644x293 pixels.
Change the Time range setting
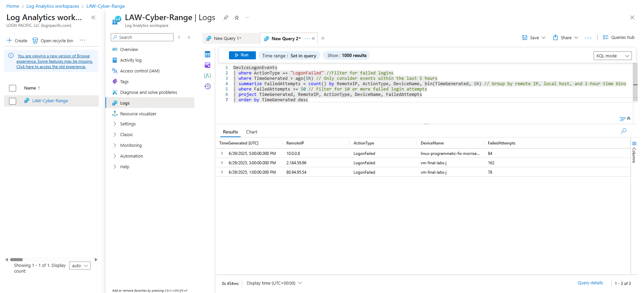tap(289, 56)
